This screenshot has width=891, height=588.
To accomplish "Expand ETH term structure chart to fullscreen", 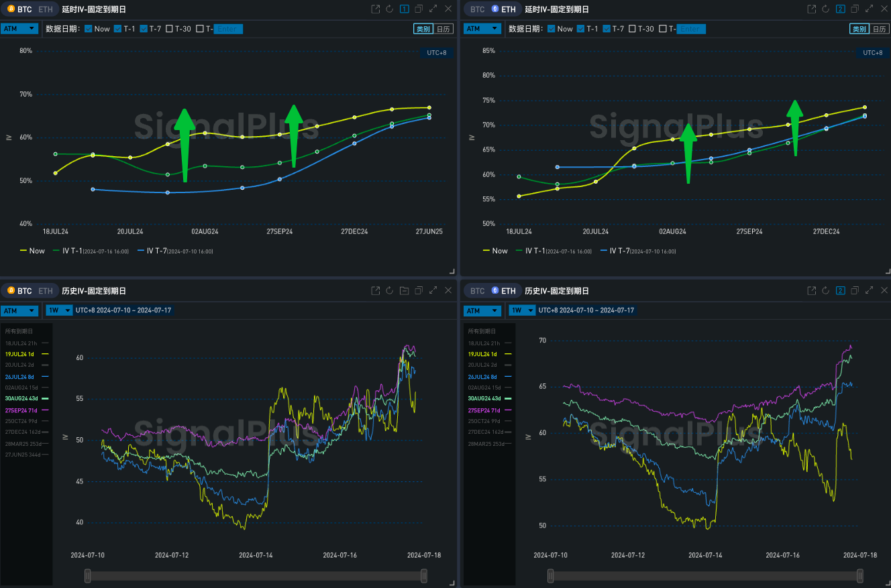I will tap(870, 9).
